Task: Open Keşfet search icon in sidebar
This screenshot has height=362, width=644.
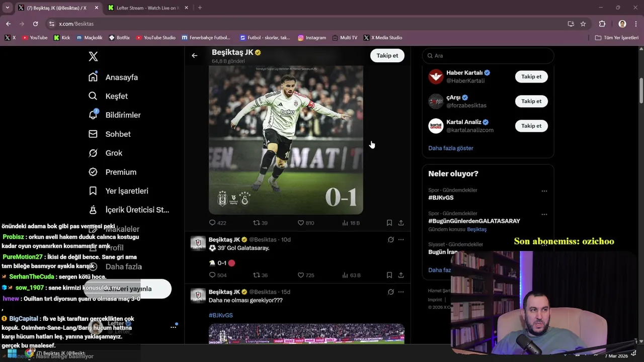Action: tap(93, 96)
